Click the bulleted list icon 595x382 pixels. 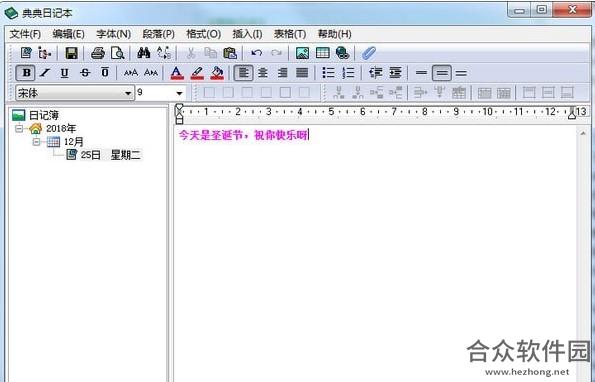point(328,72)
